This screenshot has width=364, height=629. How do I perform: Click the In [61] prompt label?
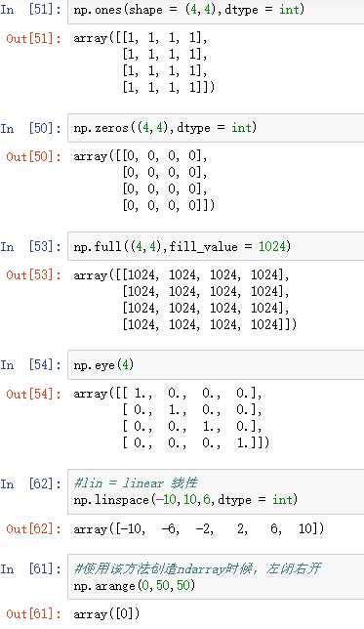pyautogui.click(x=31, y=568)
